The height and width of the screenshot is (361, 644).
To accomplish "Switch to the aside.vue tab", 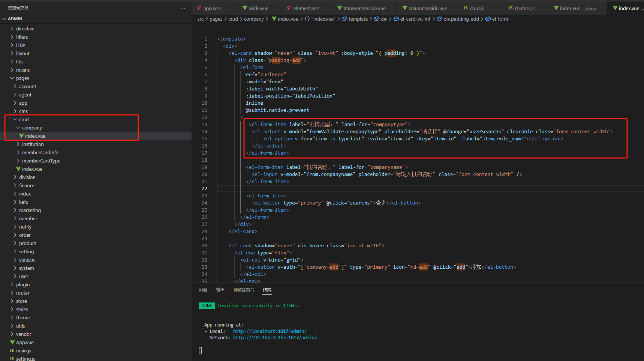I will coord(258,8).
